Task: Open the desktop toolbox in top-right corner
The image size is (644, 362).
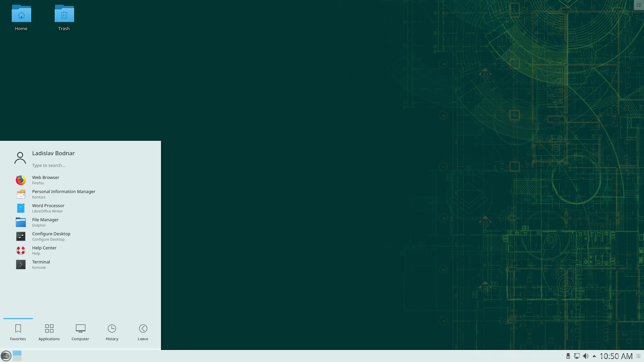Action: point(638,5)
